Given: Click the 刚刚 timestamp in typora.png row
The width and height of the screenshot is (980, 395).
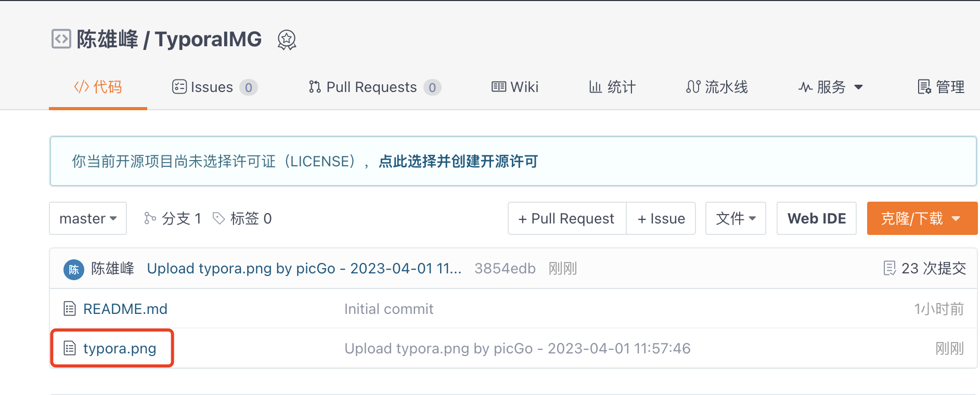Looking at the screenshot, I should click(x=950, y=348).
